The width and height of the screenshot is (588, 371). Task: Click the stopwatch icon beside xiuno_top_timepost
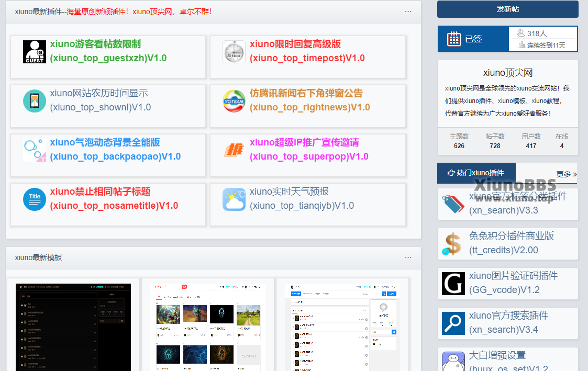tap(234, 52)
